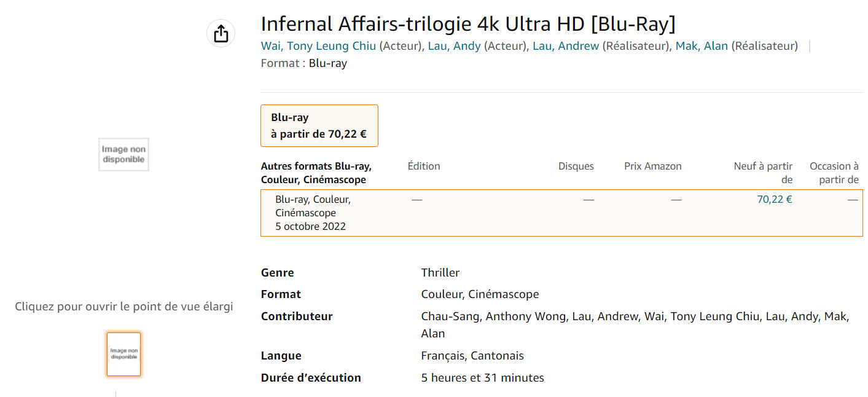This screenshot has height=397, width=868.
Task: Click the share icon beside the title
Action: 221,33
